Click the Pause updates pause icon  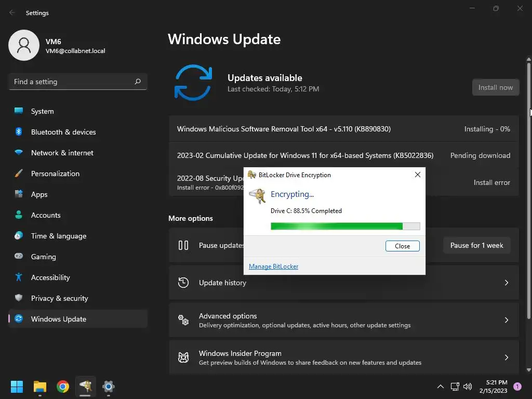pyautogui.click(x=183, y=245)
